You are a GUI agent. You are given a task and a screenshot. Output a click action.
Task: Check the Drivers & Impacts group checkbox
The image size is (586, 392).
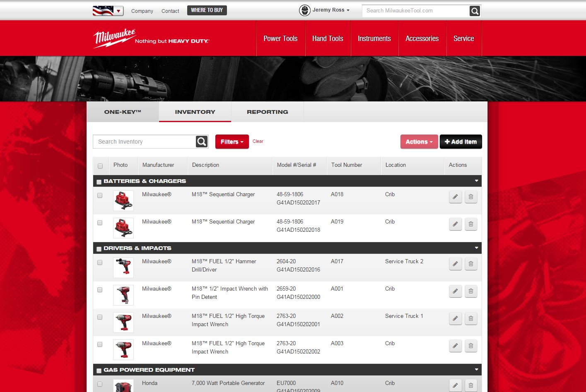[99, 249]
